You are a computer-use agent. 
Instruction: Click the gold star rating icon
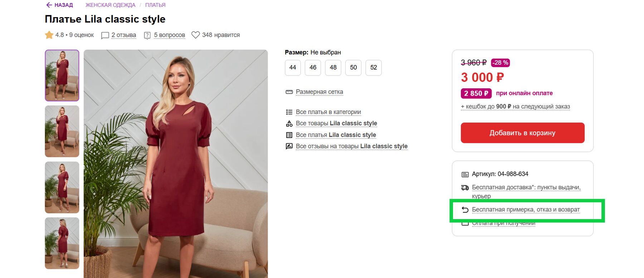[x=49, y=35]
